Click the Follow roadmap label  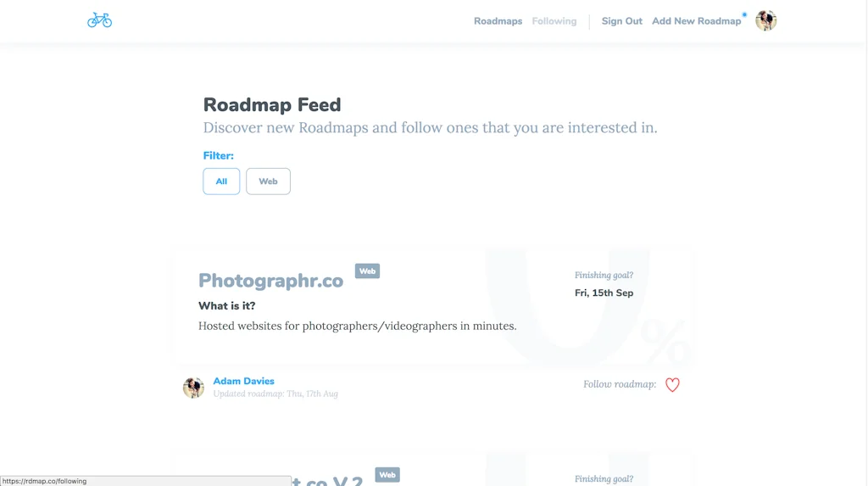tap(620, 384)
